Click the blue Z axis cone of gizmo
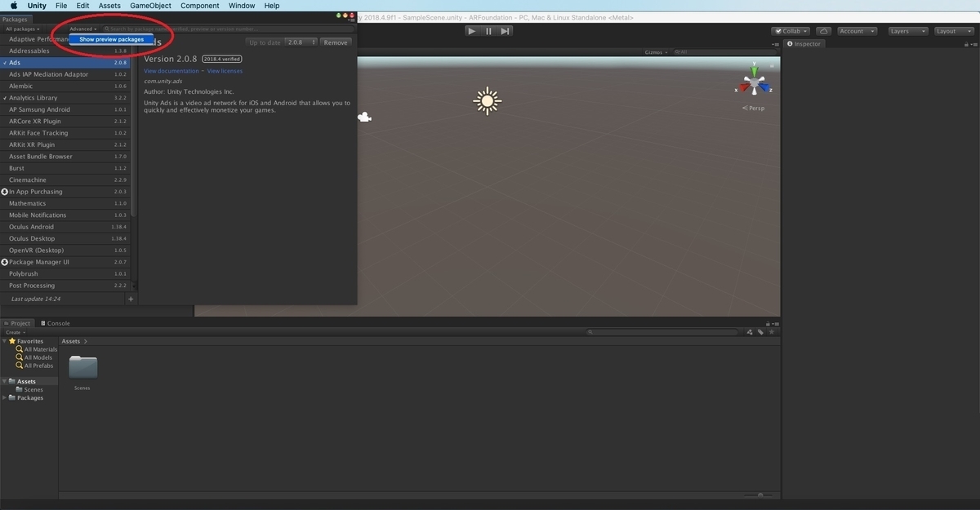Image resolution: width=980 pixels, height=510 pixels. point(764,87)
